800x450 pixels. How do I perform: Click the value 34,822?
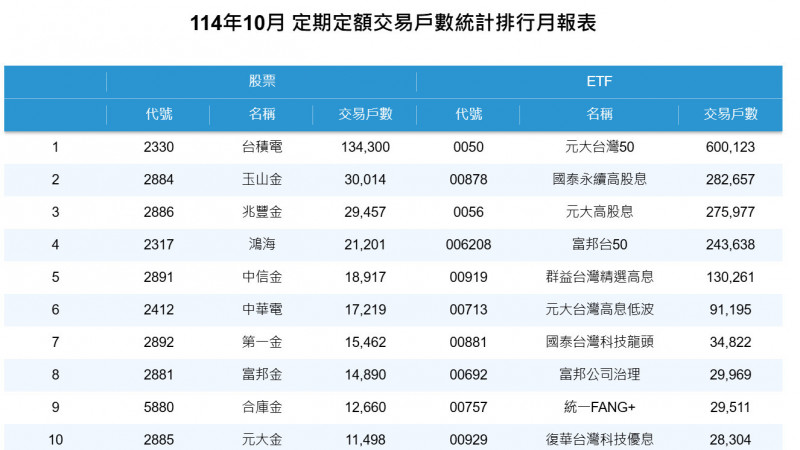[730, 342]
